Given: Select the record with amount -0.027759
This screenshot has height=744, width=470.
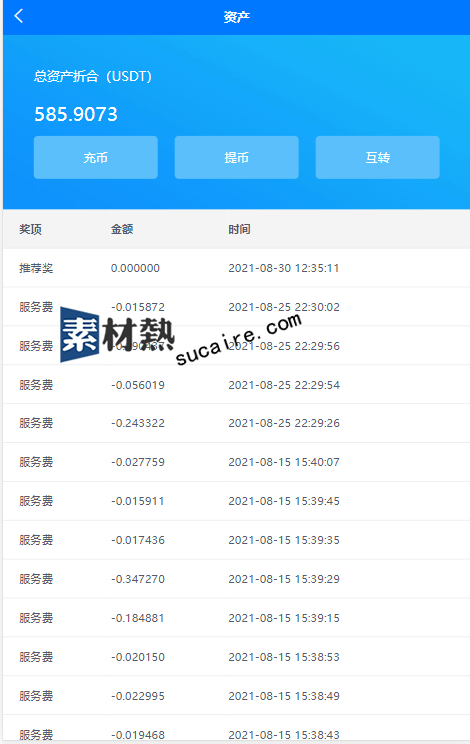Looking at the screenshot, I should click(236, 462).
